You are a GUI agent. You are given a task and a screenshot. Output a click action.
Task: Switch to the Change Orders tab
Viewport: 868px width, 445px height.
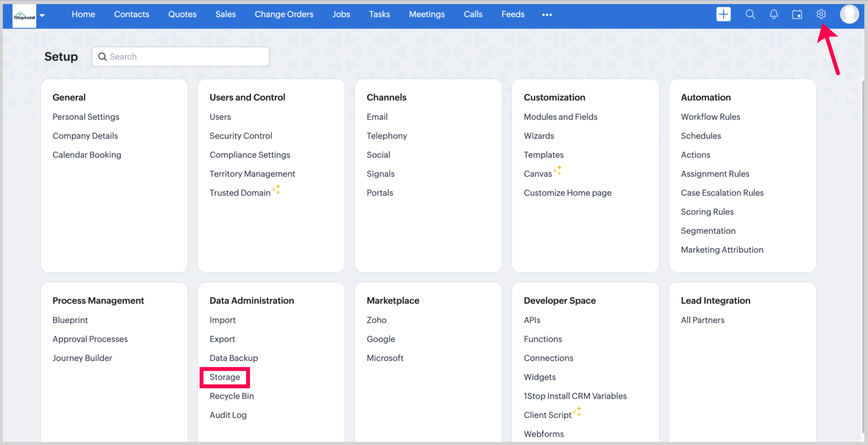pos(284,15)
